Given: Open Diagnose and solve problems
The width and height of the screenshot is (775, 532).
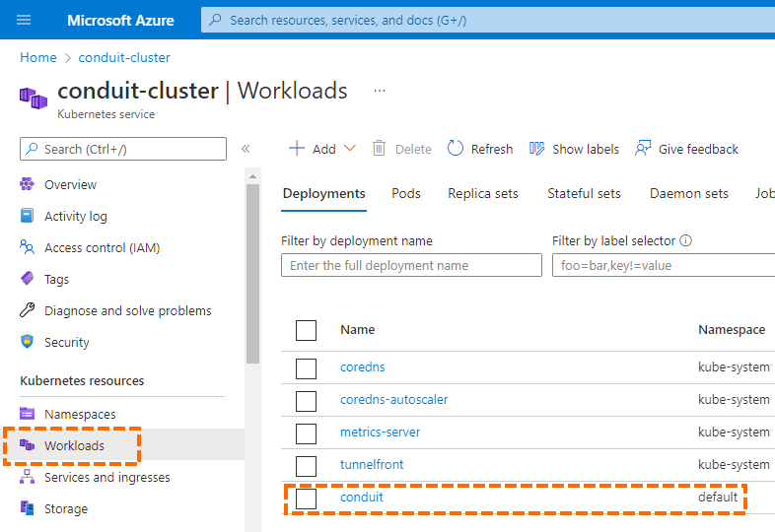Looking at the screenshot, I should tap(127, 310).
